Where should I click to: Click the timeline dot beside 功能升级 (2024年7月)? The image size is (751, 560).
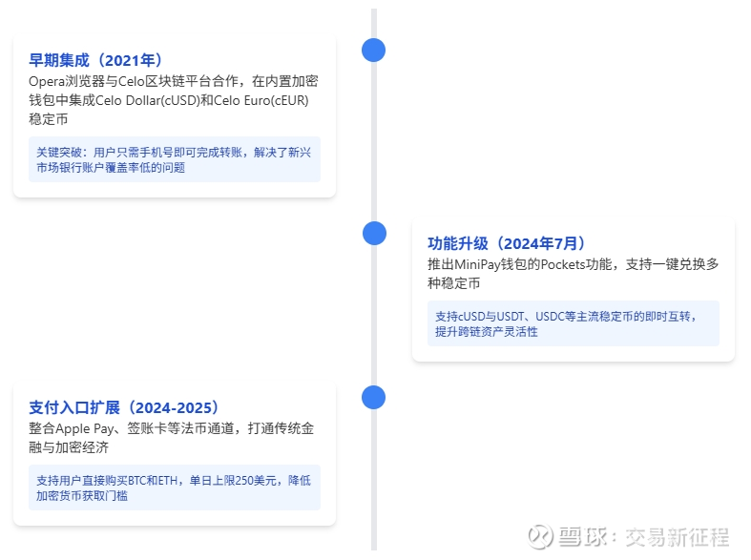pyautogui.click(x=374, y=233)
